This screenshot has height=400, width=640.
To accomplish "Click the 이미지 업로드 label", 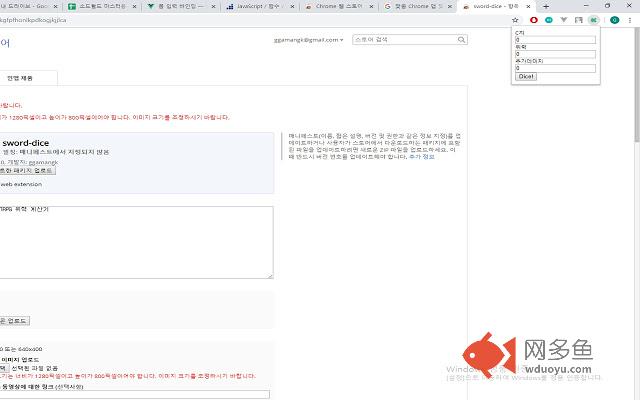I will pyautogui.click(x=20, y=360).
